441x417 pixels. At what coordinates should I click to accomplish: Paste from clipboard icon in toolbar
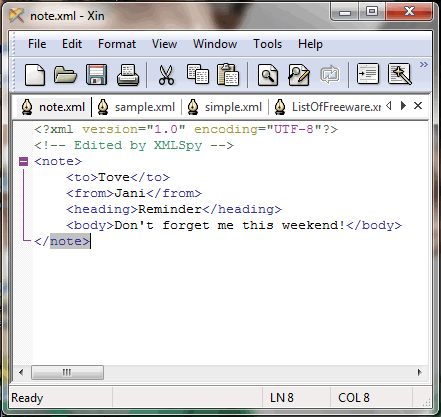pyautogui.click(x=228, y=75)
